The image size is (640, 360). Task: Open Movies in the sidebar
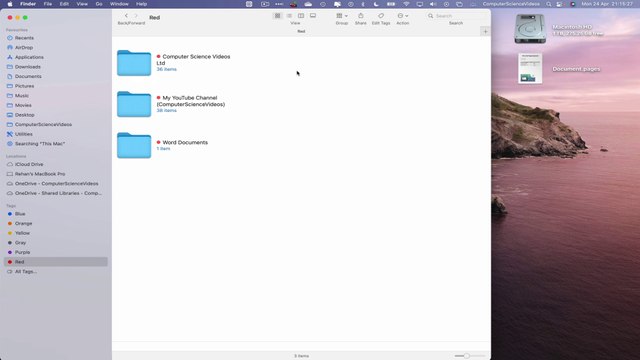pyautogui.click(x=23, y=105)
